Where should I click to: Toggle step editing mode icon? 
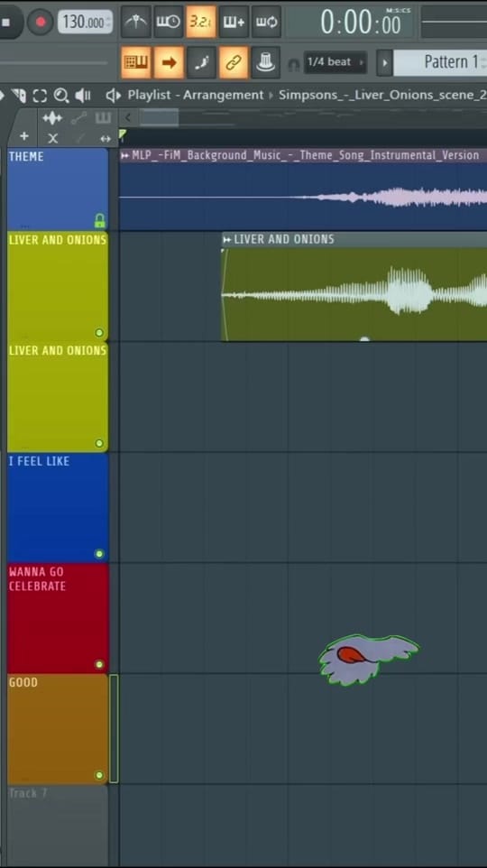tap(201, 62)
